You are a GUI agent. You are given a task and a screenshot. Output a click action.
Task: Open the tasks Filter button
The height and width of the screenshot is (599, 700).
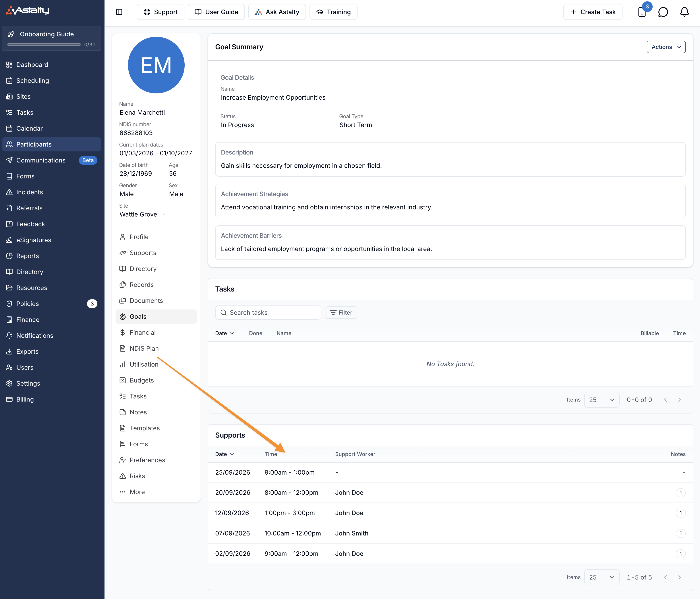[341, 313]
